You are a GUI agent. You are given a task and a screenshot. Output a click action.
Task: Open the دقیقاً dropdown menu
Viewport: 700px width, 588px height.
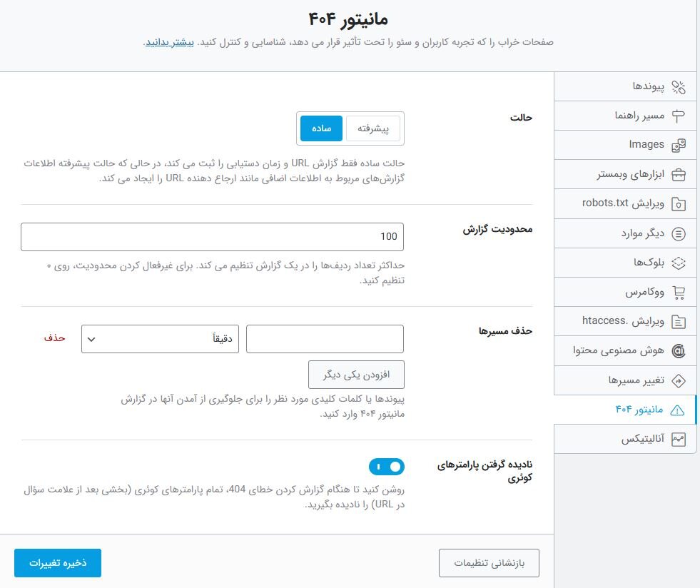pyautogui.click(x=160, y=339)
